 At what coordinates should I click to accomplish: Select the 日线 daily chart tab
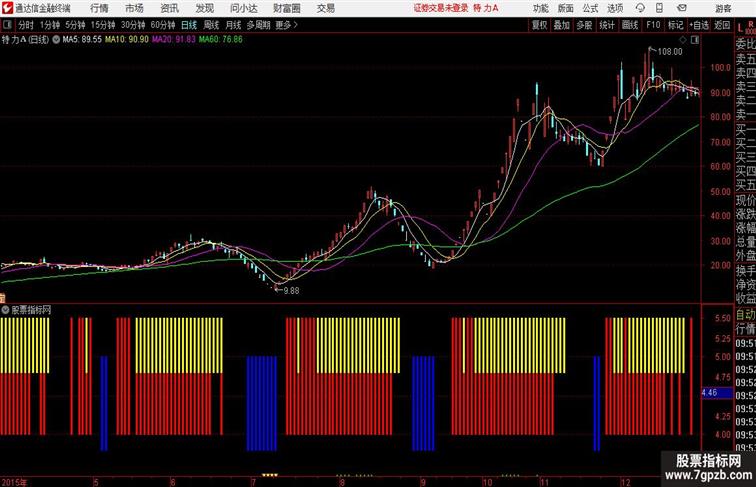pyautogui.click(x=189, y=25)
